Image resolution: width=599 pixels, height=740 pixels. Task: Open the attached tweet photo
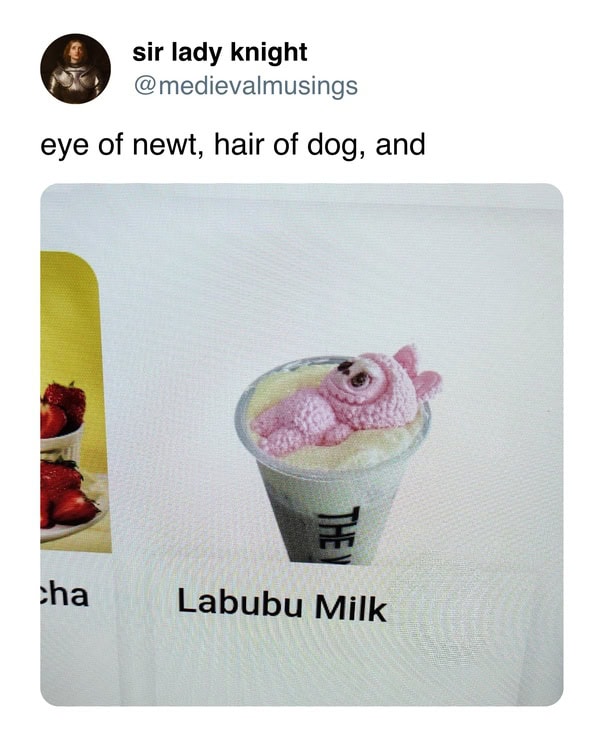[302, 445]
